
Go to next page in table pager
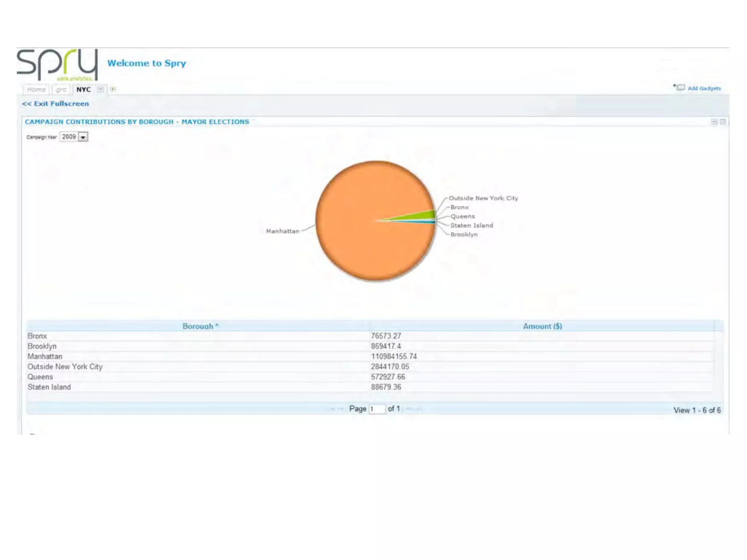coord(410,409)
